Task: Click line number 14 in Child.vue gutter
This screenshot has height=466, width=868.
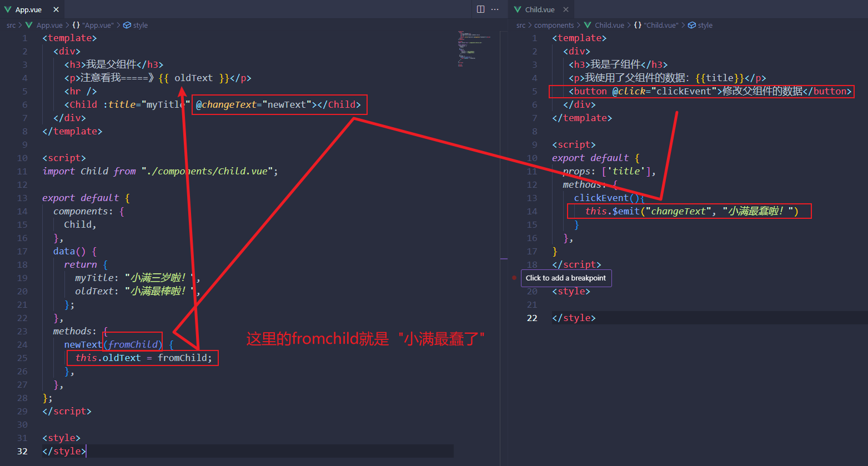Action: click(x=532, y=211)
